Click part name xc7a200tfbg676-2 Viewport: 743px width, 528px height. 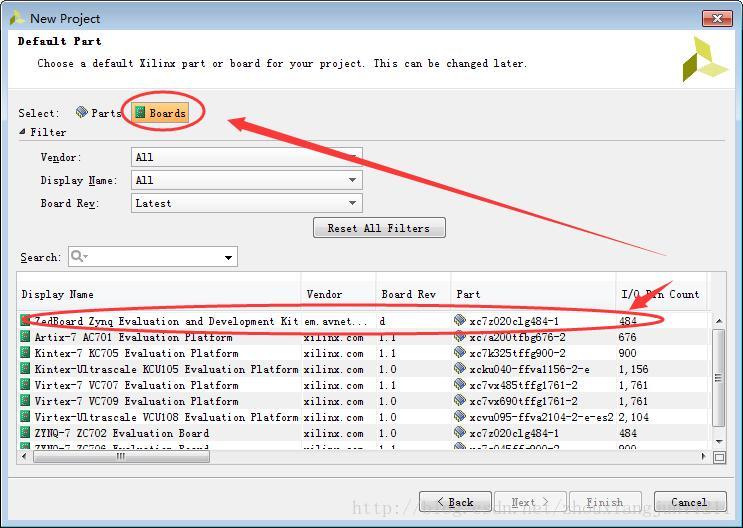click(x=517, y=337)
